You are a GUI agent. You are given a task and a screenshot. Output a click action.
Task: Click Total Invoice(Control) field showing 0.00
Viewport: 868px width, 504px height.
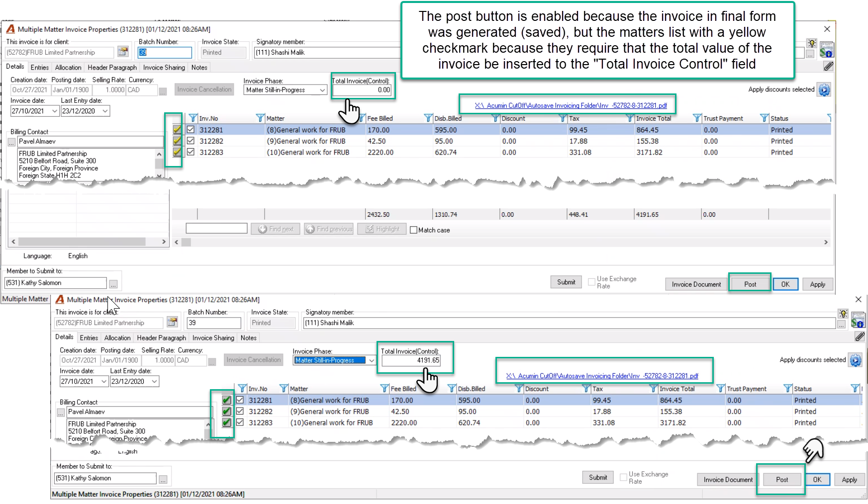pyautogui.click(x=362, y=90)
